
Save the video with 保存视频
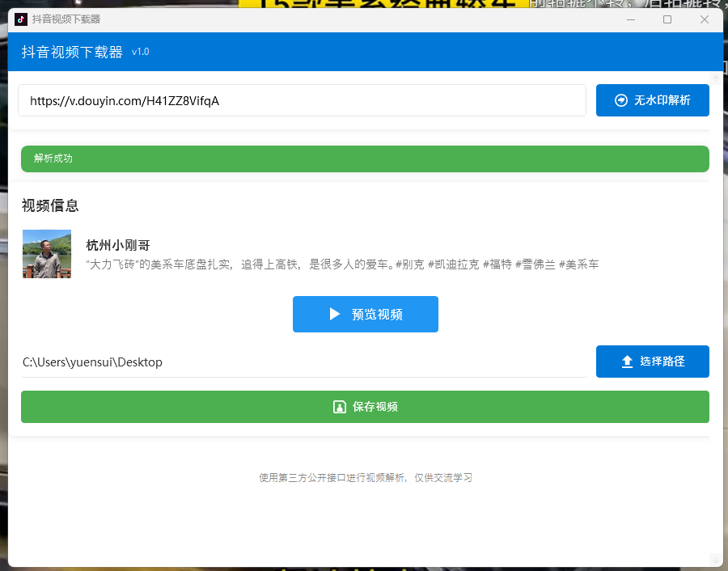point(365,407)
